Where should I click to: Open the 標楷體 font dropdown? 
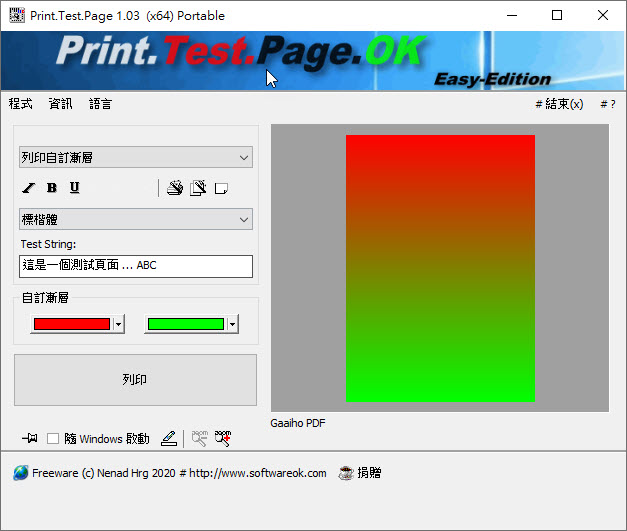pyautogui.click(x=136, y=219)
